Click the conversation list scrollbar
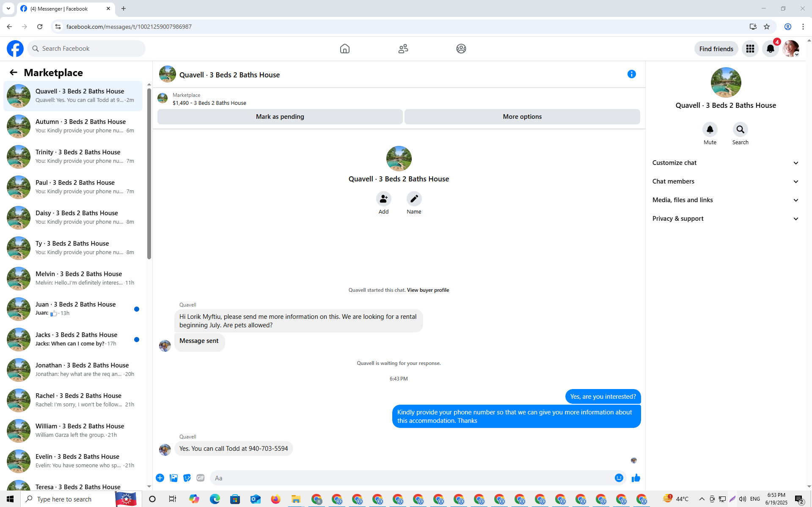 point(149,173)
